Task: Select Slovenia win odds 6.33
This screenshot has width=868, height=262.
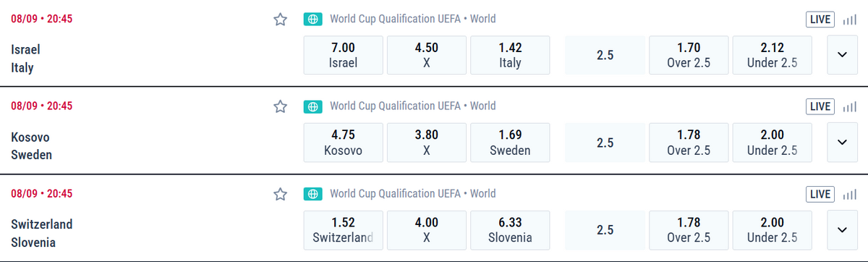Action: [x=510, y=229]
